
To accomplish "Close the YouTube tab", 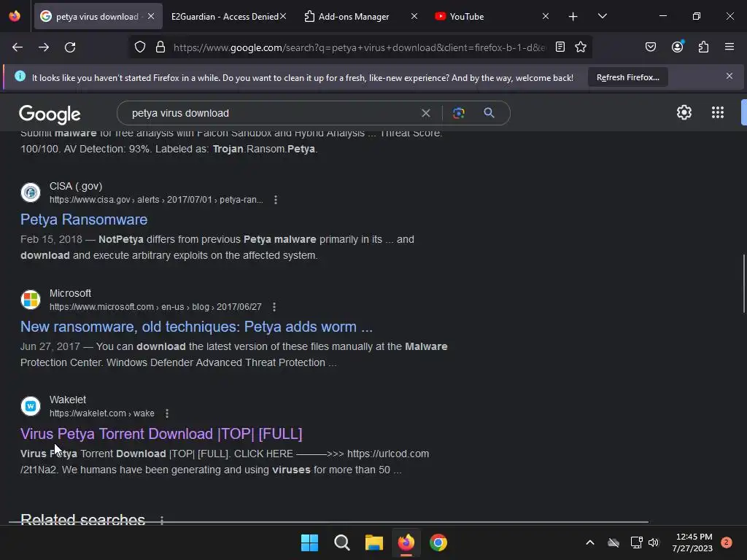I will [x=546, y=16].
